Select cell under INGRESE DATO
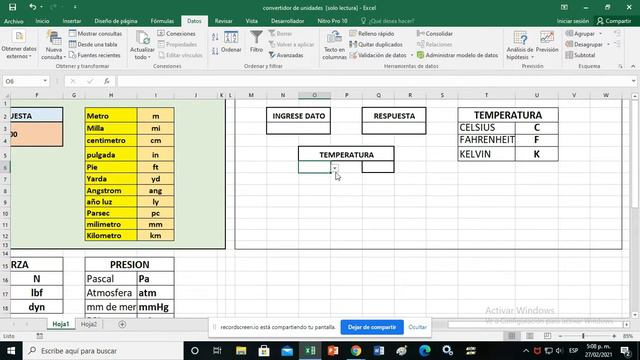The width and height of the screenshot is (640, 360). [x=298, y=128]
